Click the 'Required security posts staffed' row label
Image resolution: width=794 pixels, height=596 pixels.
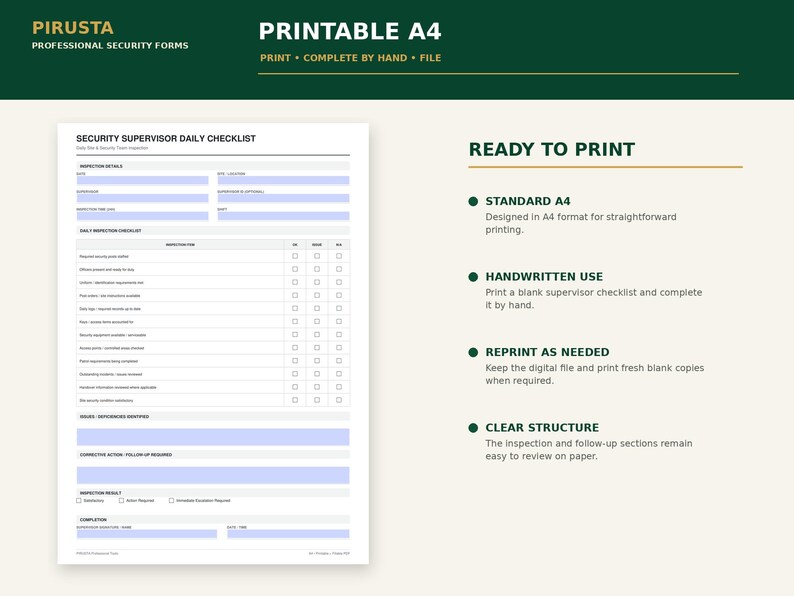[x=104, y=257]
